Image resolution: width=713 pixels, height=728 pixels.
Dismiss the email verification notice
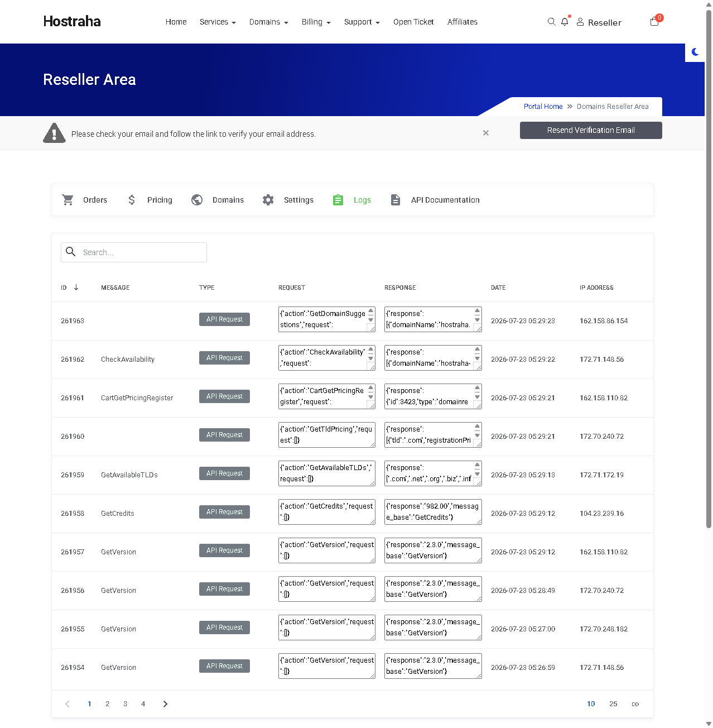coord(486,133)
